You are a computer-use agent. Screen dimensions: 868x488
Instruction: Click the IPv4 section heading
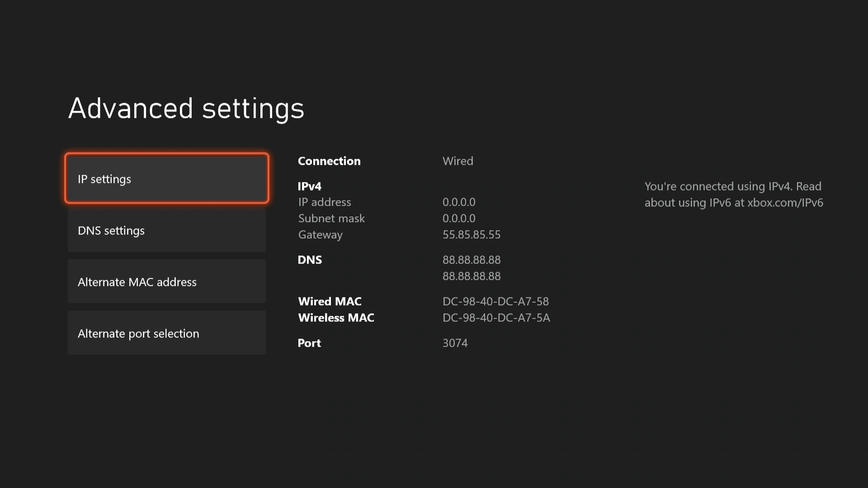point(310,186)
